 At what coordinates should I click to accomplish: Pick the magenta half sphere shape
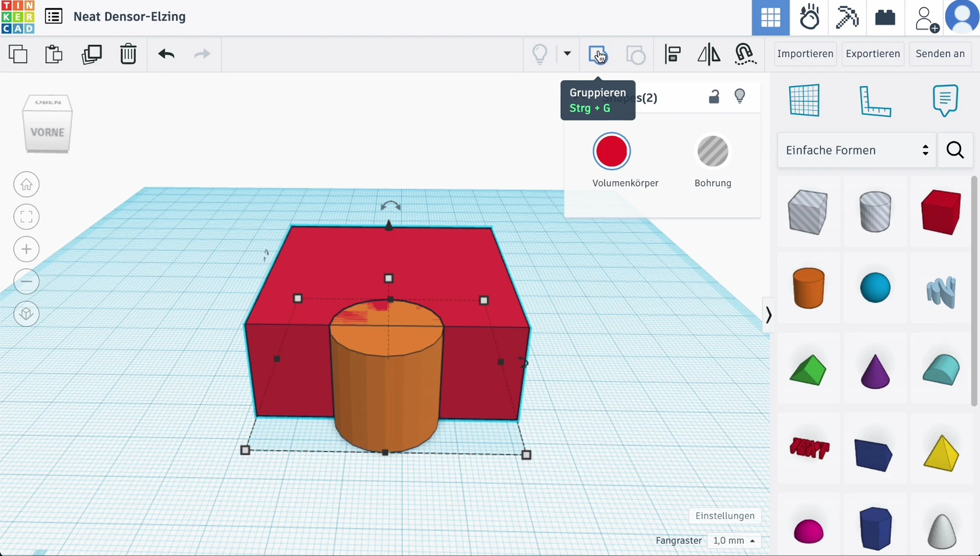(x=808, y=532)
